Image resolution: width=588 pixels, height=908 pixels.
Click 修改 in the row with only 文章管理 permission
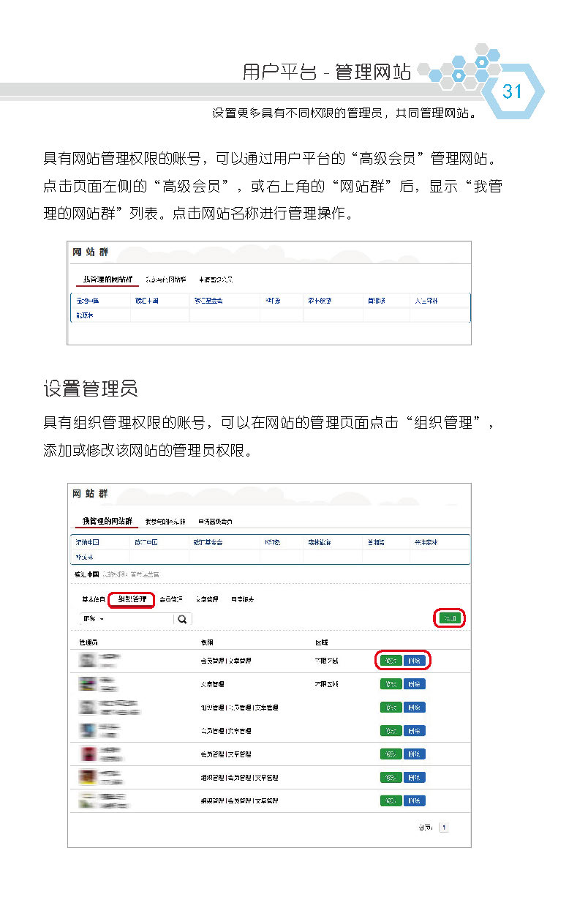391,684
